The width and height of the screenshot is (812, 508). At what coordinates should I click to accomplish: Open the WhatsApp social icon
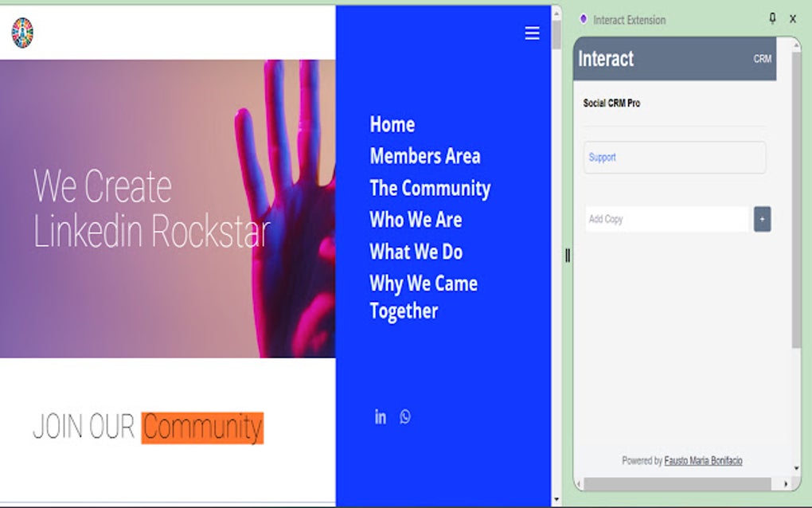pos(405,417)
